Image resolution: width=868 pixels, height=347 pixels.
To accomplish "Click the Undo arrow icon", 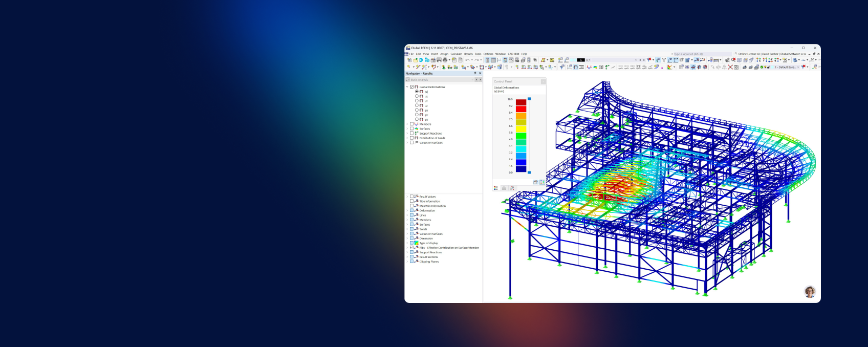I will tap(467, 60).
